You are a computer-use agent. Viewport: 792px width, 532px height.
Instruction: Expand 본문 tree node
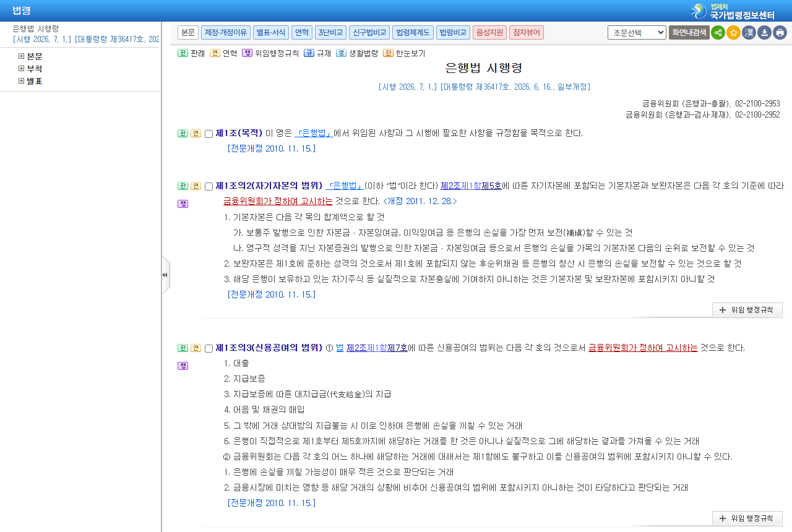pyautogui.click(x=22, y=56)
